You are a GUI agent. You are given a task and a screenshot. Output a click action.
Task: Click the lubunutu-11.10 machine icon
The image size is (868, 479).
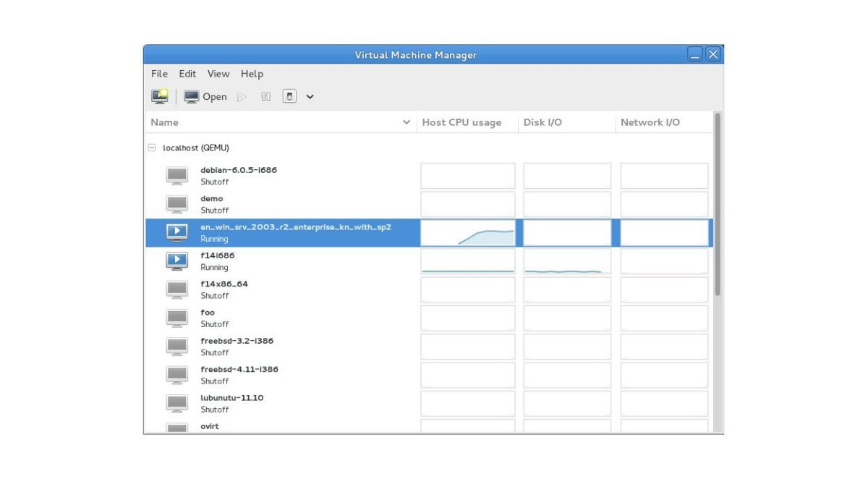point(176,403)
